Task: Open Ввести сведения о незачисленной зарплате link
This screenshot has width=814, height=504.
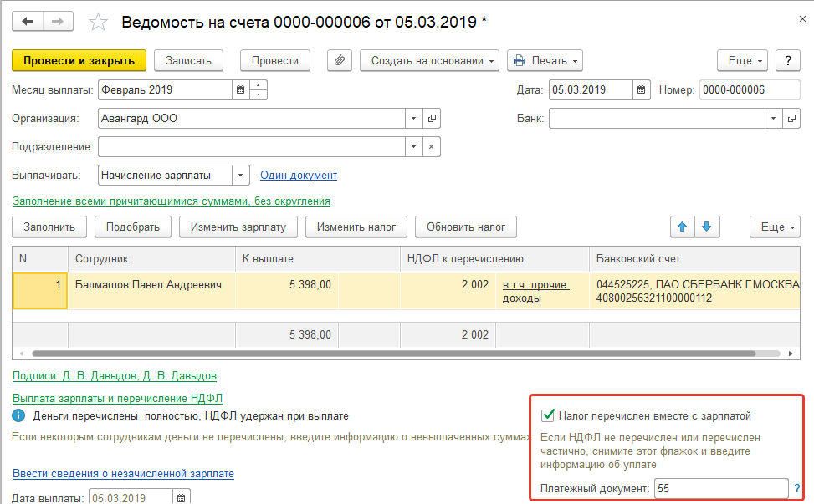Action: click(x=123, y=473)
